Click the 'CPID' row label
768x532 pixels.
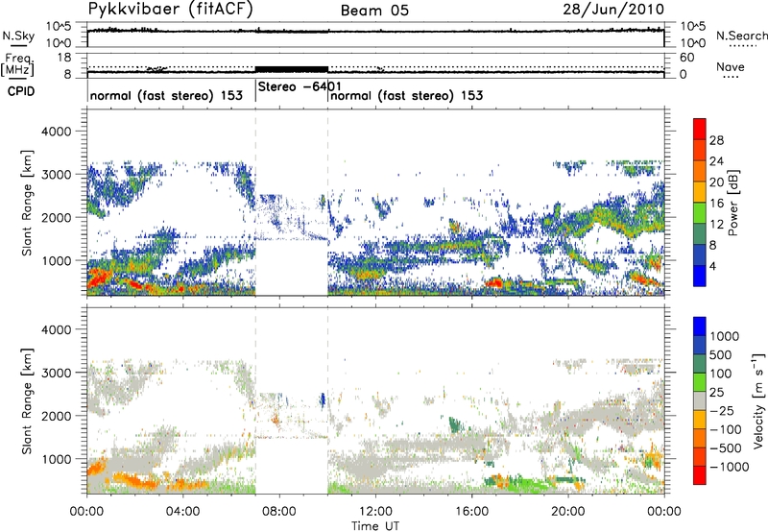[21, 91]
